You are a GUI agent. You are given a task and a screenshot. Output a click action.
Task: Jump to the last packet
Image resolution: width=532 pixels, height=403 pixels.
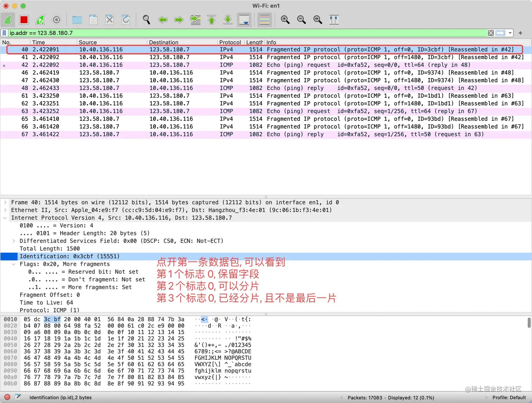[x=228, y=20]
